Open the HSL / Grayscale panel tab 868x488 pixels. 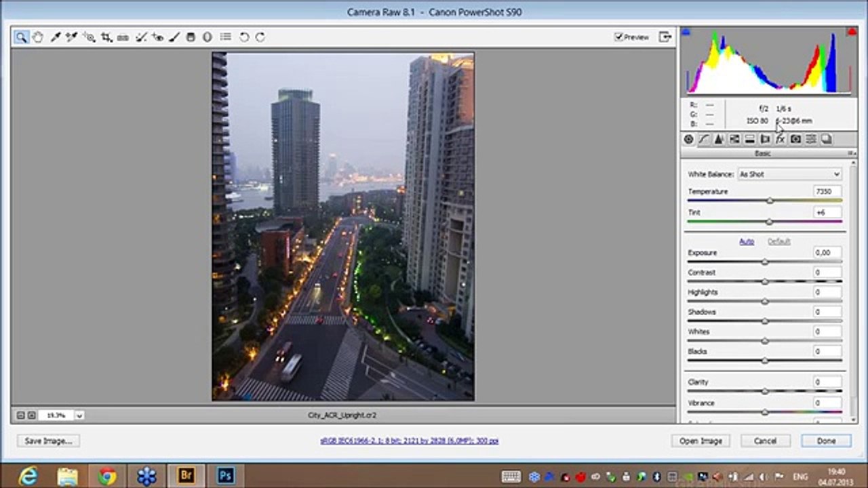[x=734, y=139]
